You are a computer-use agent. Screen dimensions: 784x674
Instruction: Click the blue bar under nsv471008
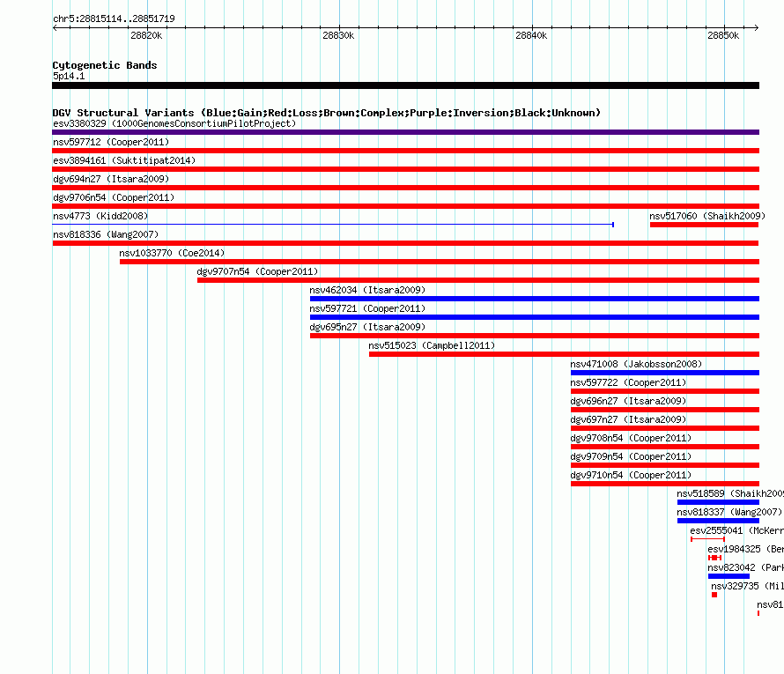tap(665, 373)
